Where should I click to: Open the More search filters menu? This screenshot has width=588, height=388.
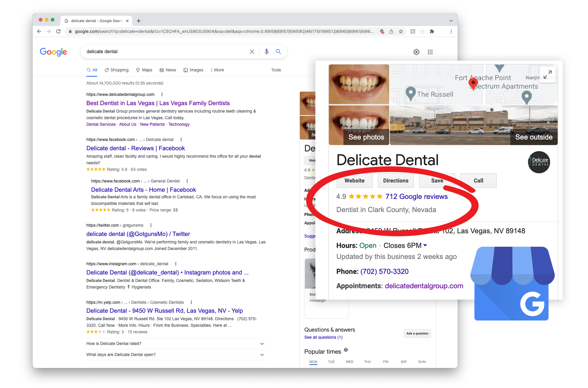point(217,70)
